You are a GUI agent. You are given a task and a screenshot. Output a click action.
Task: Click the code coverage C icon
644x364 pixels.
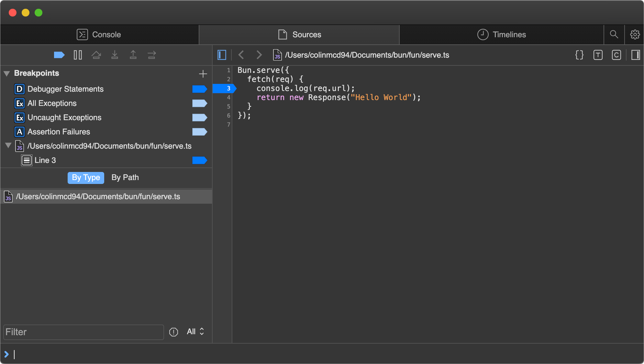[616, 55]
